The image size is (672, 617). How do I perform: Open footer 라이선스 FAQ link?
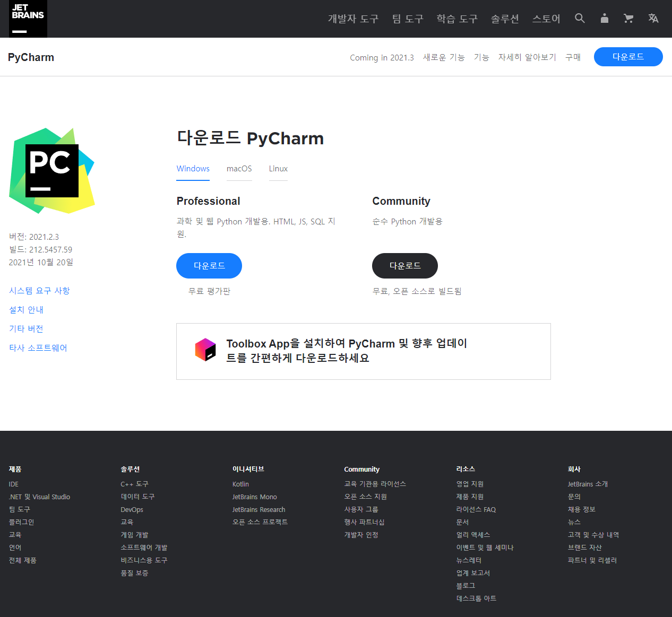(x=476, y=510)
